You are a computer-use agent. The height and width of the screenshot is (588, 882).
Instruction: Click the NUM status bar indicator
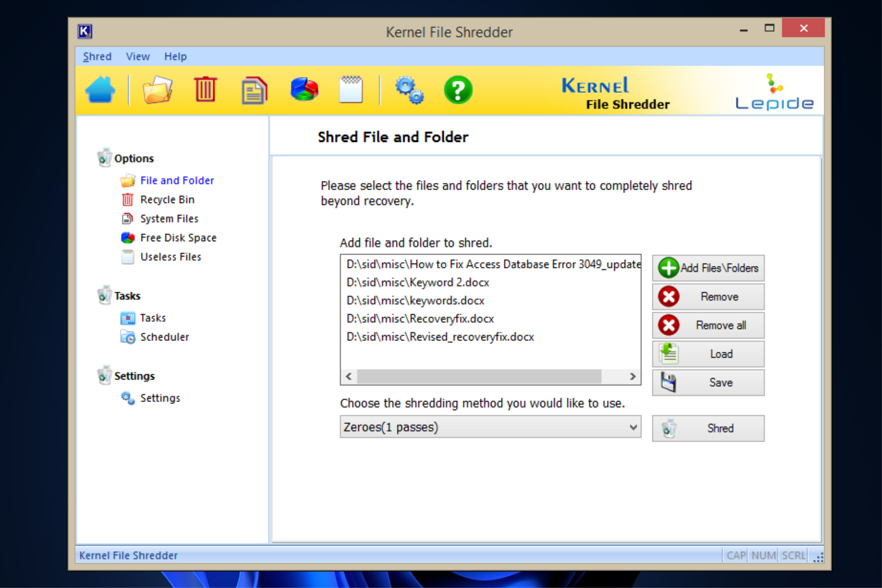(763, 555)
